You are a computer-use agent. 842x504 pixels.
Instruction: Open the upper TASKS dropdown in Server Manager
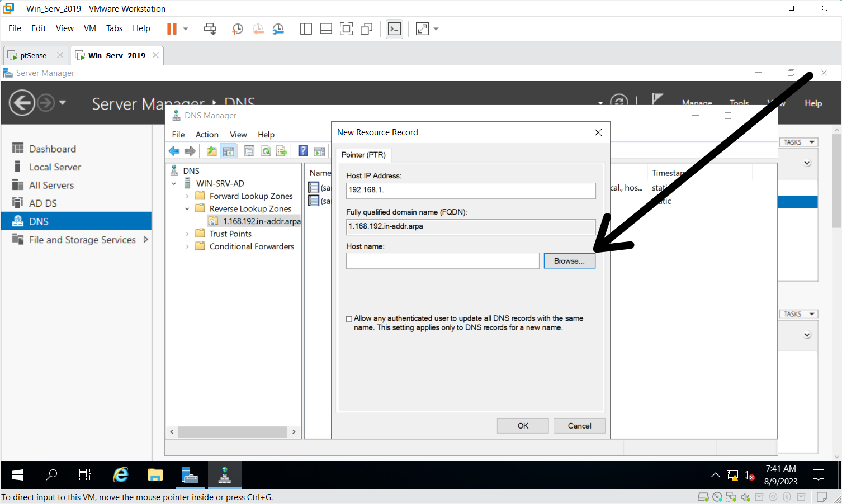coord(798,142)
